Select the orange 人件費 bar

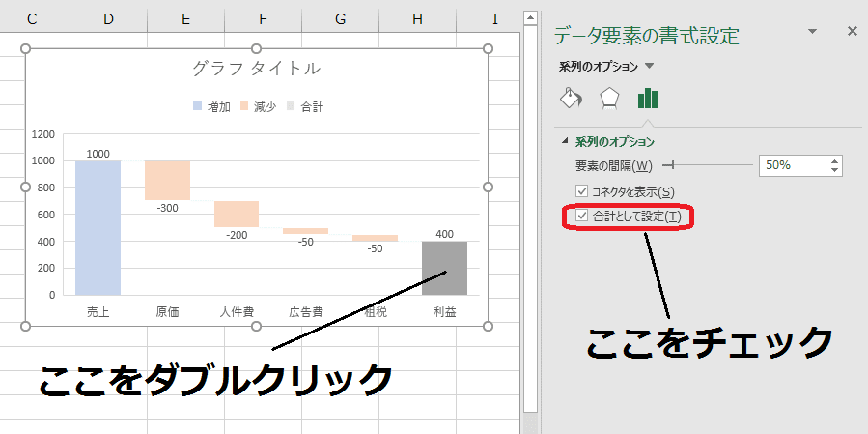pos(237,214)
